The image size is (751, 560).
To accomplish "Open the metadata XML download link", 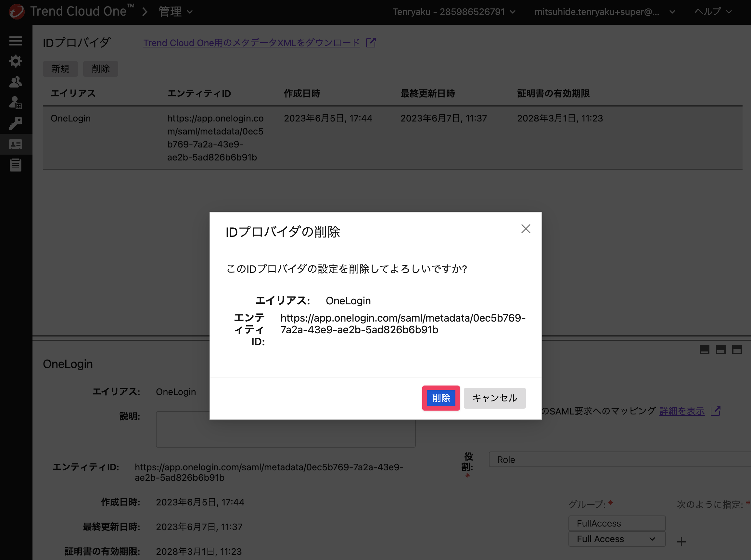I will [251, 43].
